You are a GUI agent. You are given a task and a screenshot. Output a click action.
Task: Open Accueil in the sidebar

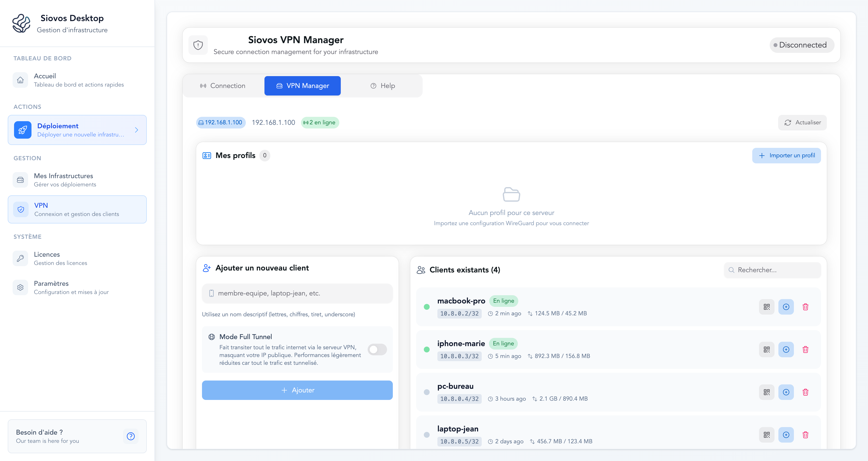click(x=77, y=80)
